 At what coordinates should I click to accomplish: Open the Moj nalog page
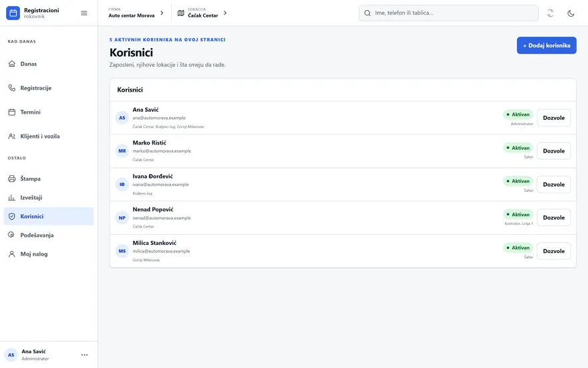49,254
